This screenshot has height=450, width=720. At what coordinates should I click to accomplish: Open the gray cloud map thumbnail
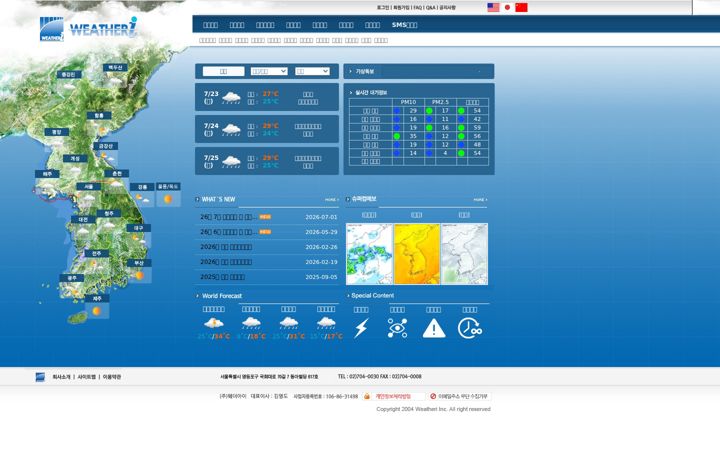pyautogui.click(x=464, y=254)
